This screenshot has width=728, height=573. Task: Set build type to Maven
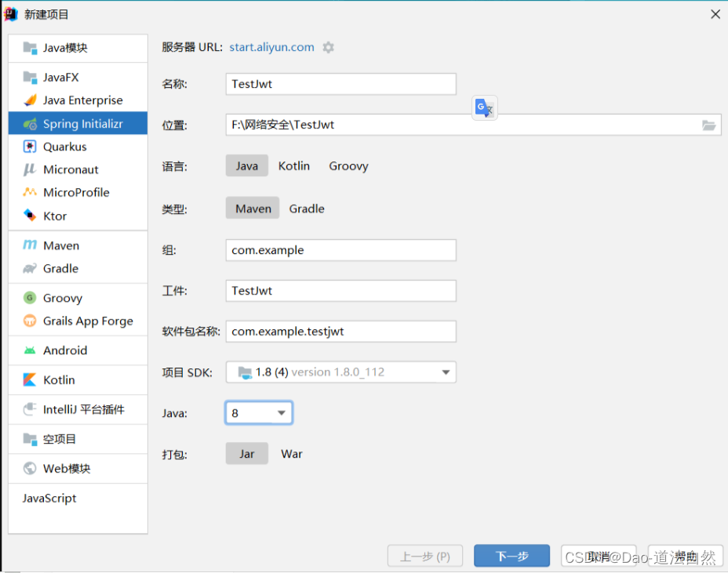(253, 209)
